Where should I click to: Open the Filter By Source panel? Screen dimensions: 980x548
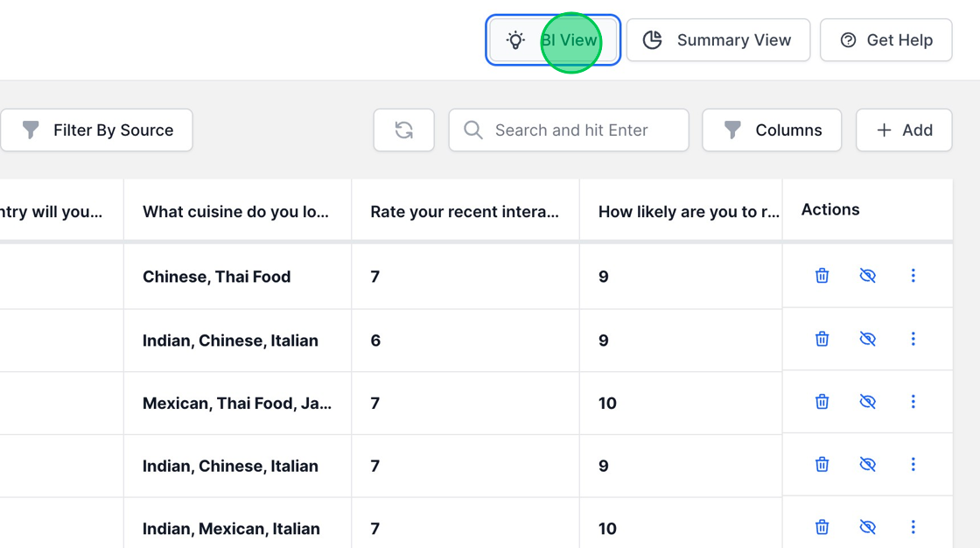(x=96, y=130)
